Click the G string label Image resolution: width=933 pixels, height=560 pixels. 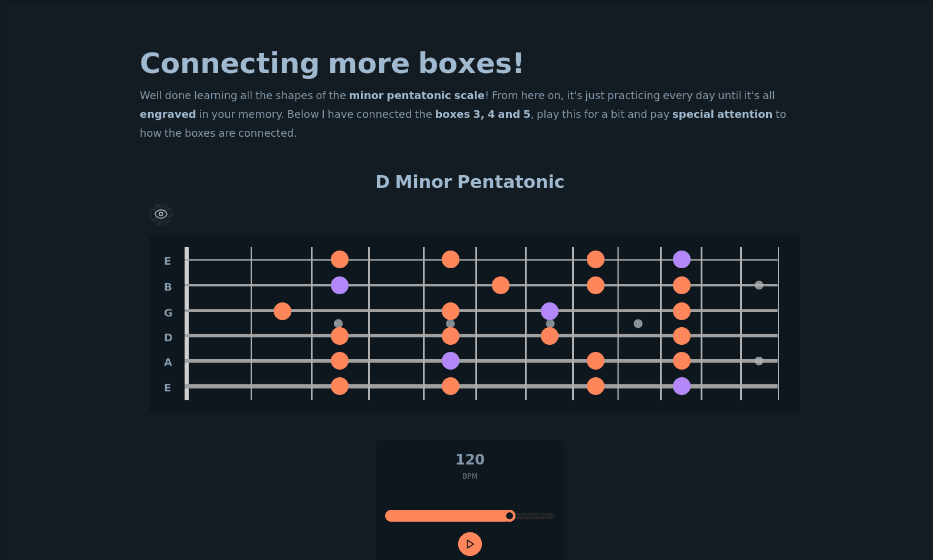click(x=168, y=313)
